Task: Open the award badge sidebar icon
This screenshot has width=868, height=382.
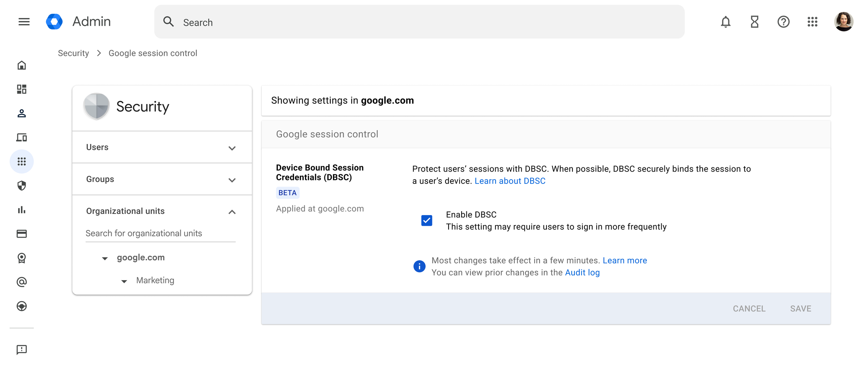Action: [22, 258]
